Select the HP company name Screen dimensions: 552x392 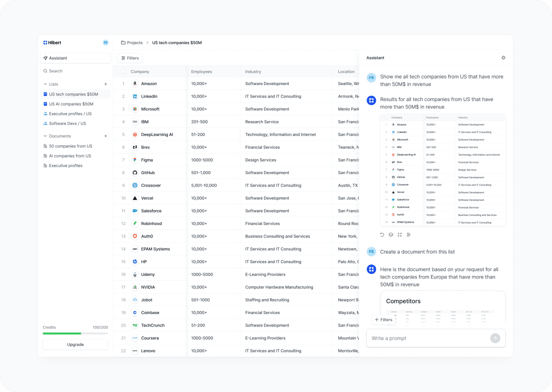144,262
